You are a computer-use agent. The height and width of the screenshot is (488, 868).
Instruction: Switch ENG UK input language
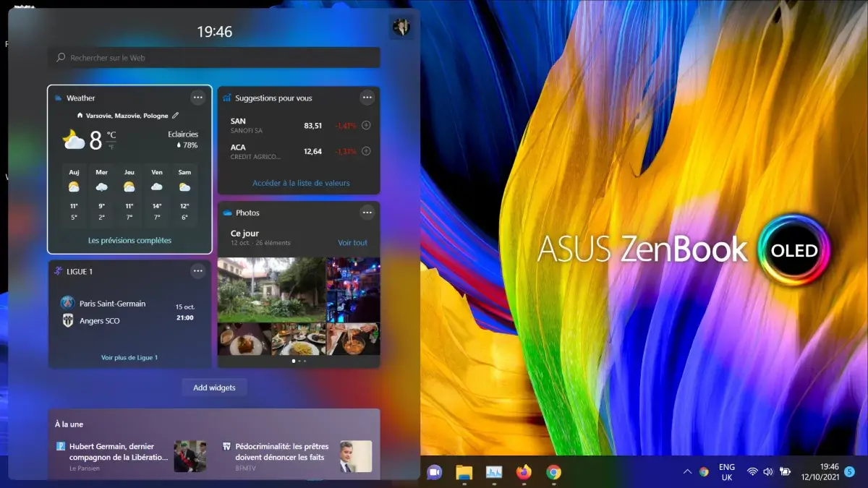pyautogui.click(x=727, y=472)
